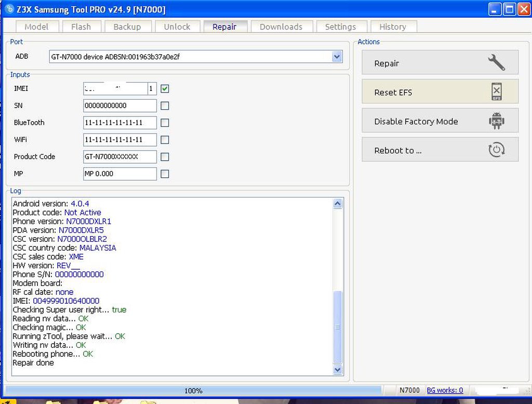Click the Z3X app icon in title bar
Viewport: 532px width, 404px height.
(x=9, y=9)
